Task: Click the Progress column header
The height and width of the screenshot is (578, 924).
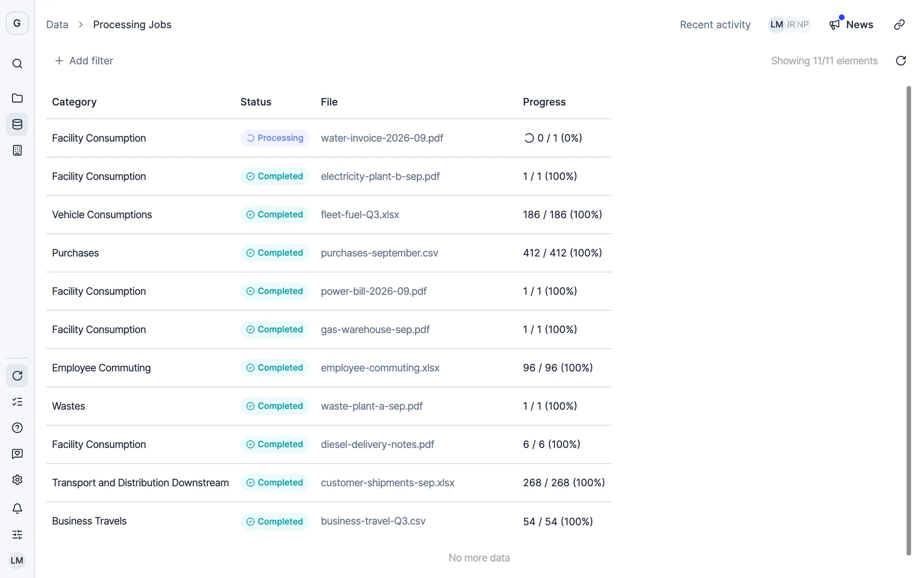Action: (544, 102)
